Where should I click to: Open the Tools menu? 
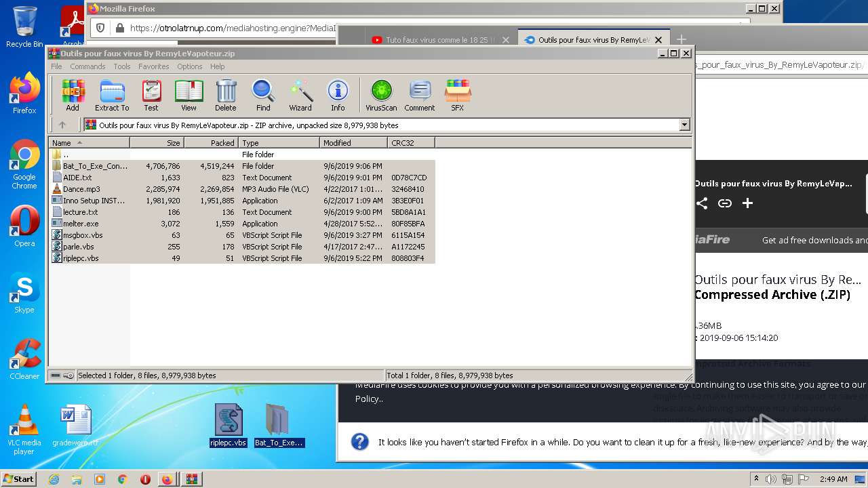coord(122,66)
